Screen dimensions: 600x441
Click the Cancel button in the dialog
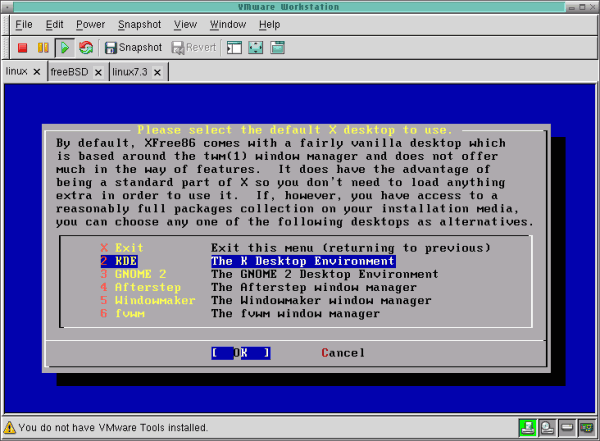tap(343, 353)
